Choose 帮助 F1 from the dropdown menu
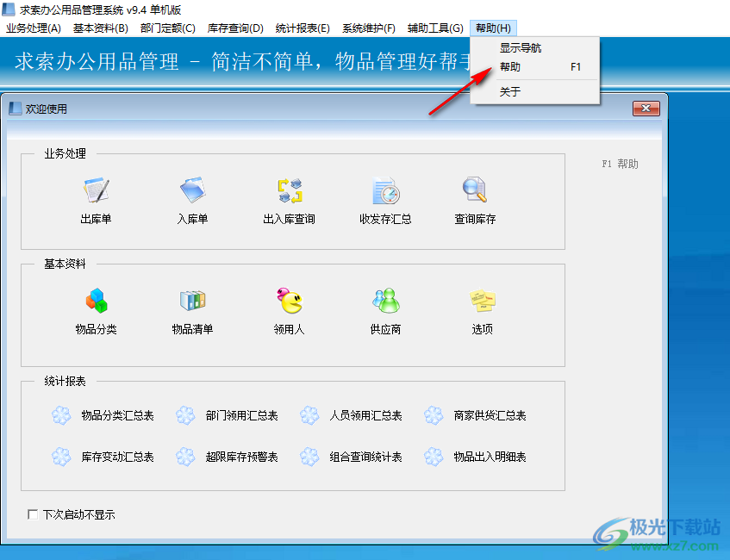This screenshot has width=730, height=560. pyautogui.click(x=535, y=67)
